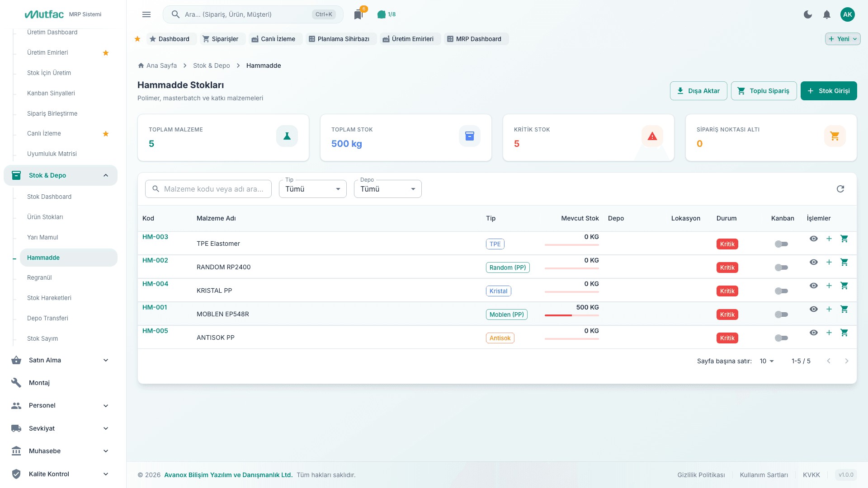Toggle Kanban switch for MOBLEN EP548R

pos(781,314)
